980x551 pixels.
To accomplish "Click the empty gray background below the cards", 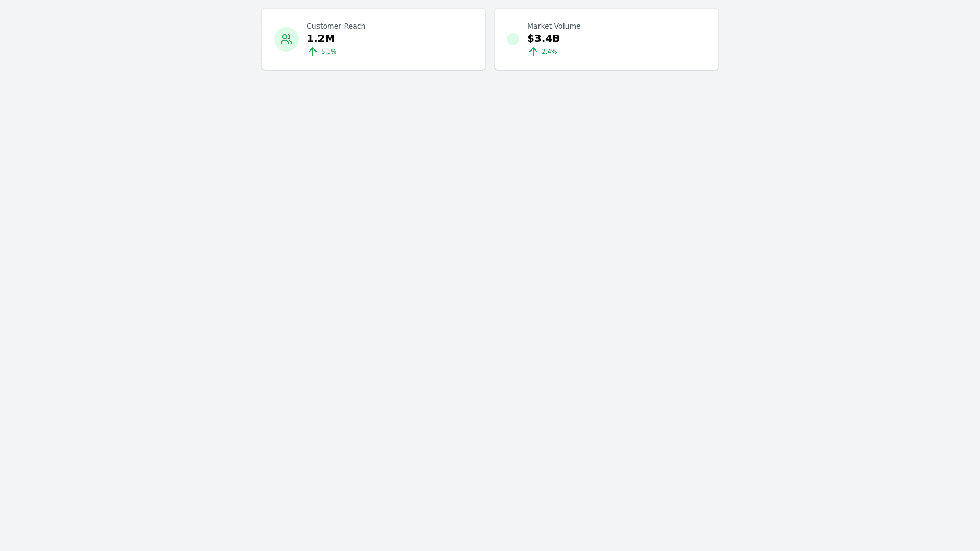I will [x=490, y=306].
